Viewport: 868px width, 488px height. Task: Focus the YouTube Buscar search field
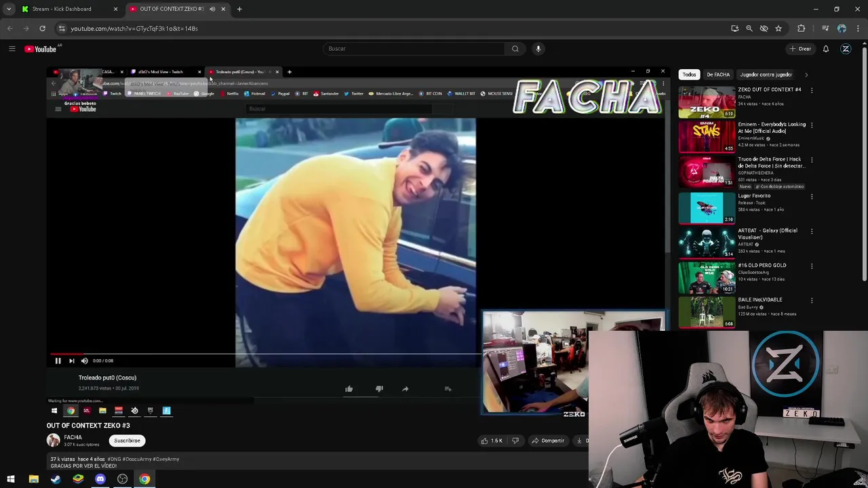[414, 49]
